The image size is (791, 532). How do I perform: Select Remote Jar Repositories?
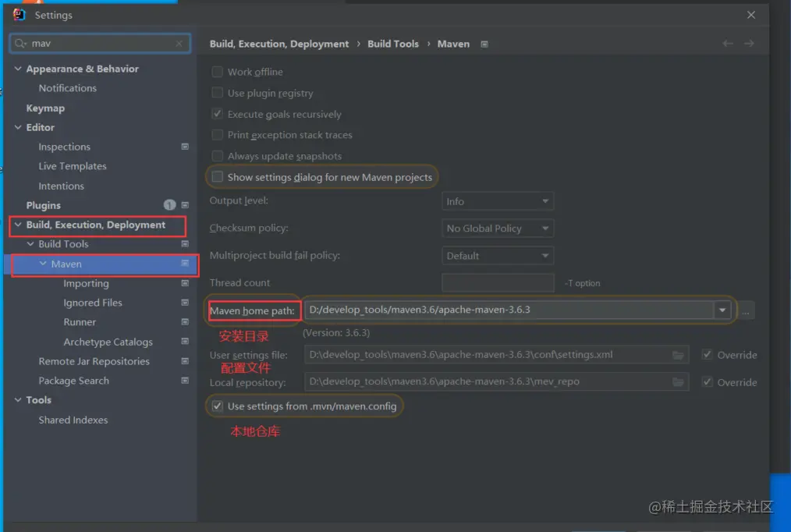pos(94,361)
